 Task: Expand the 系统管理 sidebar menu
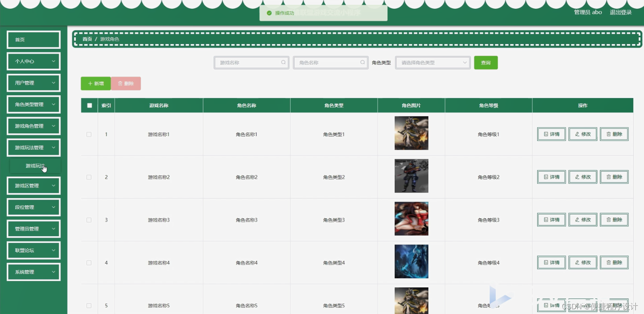pos(34,272)
